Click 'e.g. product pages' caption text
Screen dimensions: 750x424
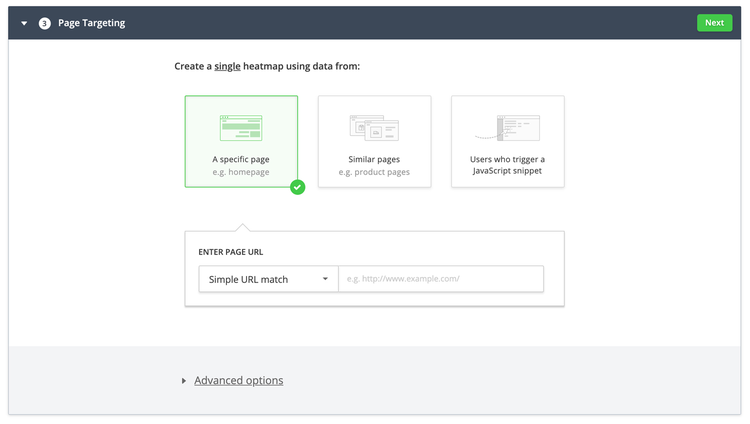coord(374,172)
